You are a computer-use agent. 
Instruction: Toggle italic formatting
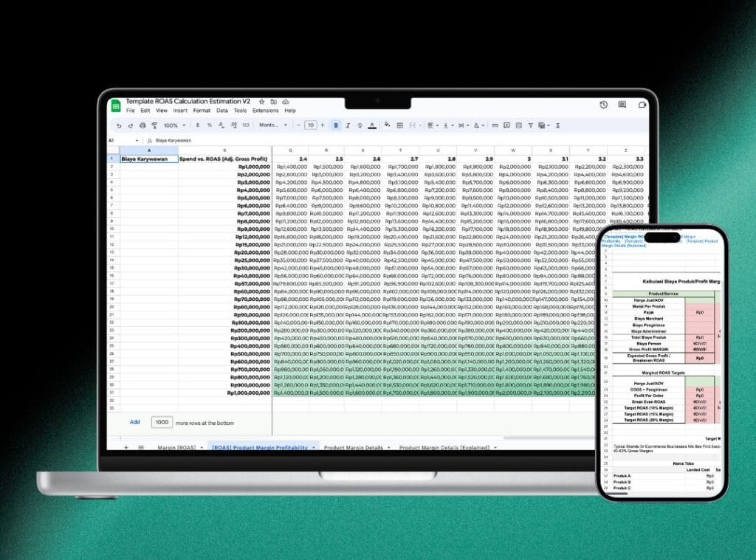[x=348, y=125]
